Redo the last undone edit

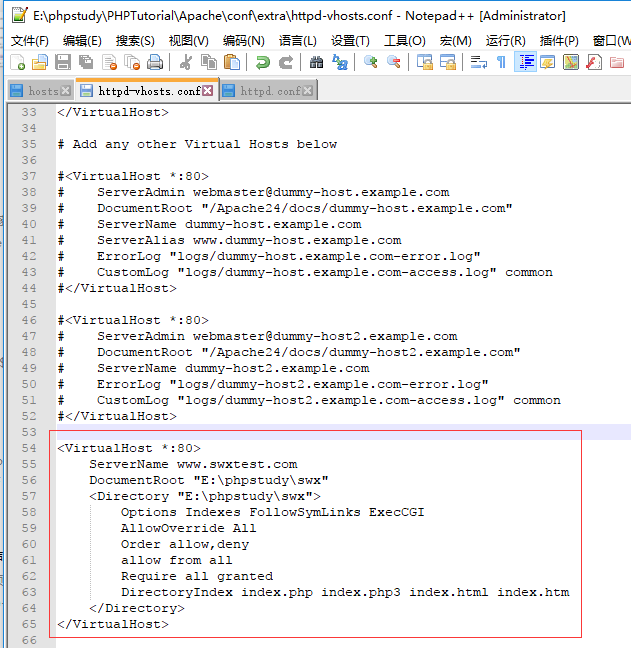click(286, 62)
